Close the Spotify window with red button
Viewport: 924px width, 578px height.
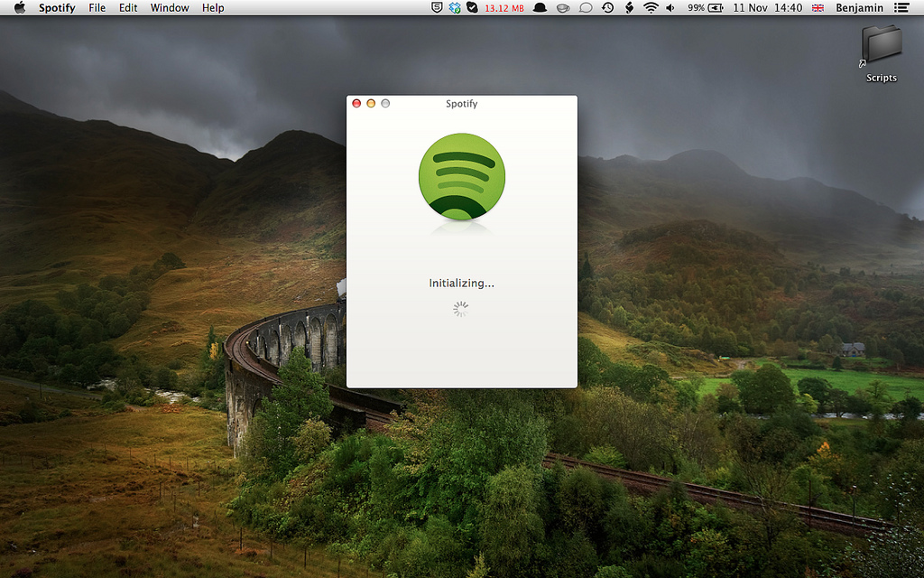[356, 103]
